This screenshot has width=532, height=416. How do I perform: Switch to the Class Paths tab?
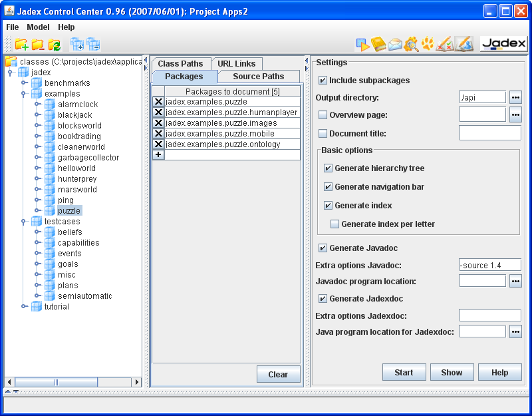pyautogui.click(x=181, y=63)
